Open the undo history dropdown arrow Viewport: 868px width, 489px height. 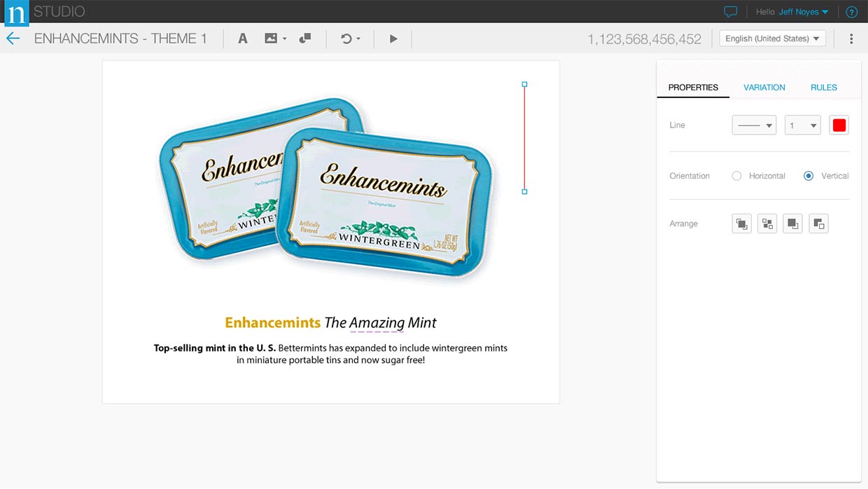[x=358, y=39]
